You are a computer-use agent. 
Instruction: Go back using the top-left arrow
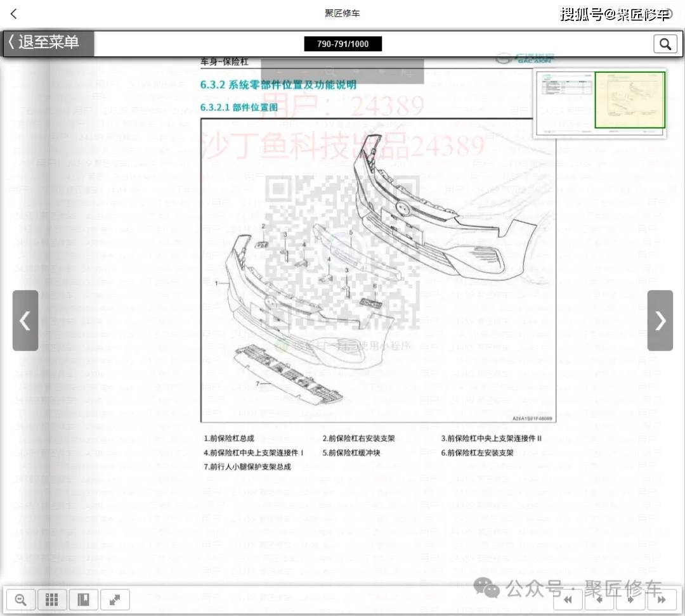[13, 14]
